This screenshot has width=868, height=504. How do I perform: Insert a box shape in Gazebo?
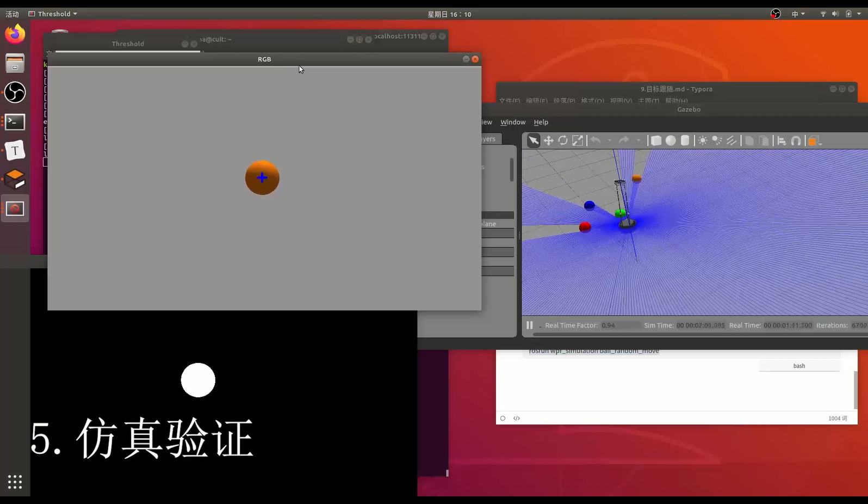pyautogui.click(x=656, y=141)
